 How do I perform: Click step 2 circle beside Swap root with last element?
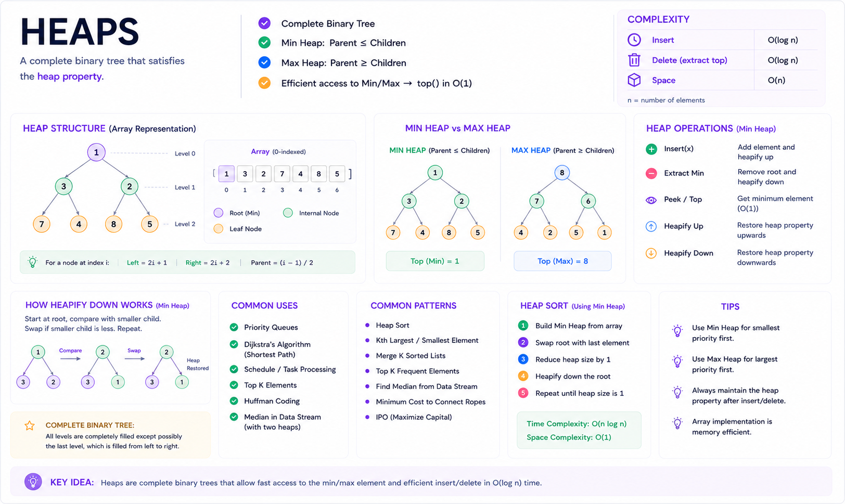[x=523, y=342]
